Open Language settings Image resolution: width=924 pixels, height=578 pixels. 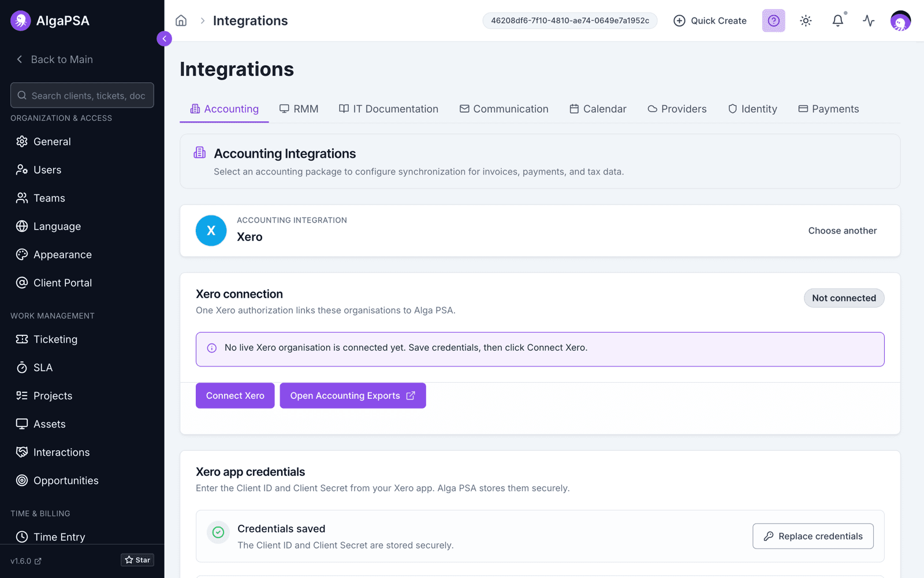[x=82, y=227]
